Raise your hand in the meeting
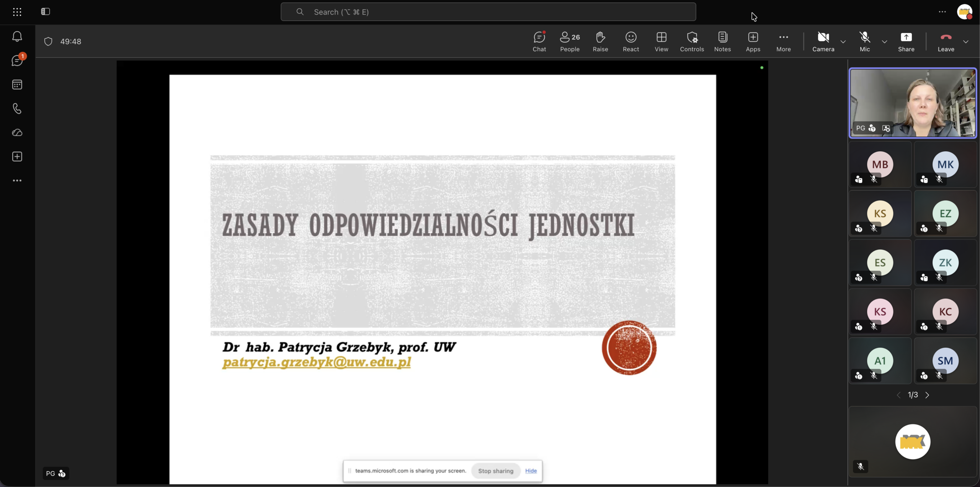 click(x=600, y=41)
